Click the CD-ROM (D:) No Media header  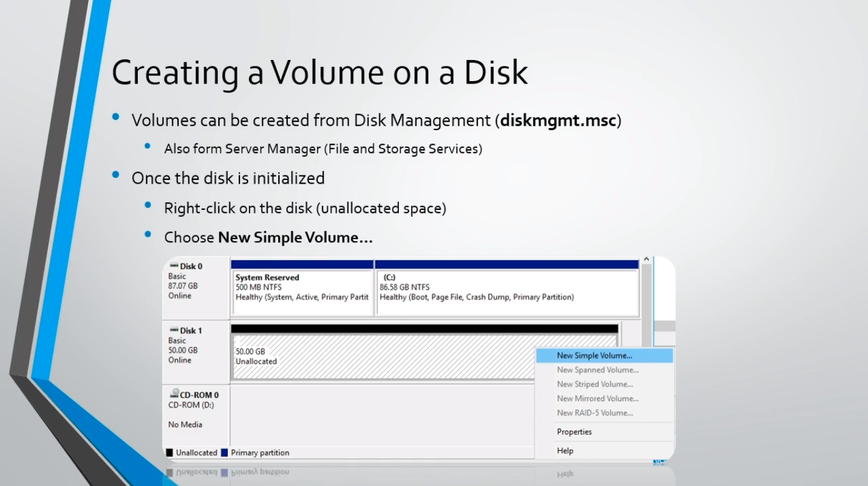(195, 414)
